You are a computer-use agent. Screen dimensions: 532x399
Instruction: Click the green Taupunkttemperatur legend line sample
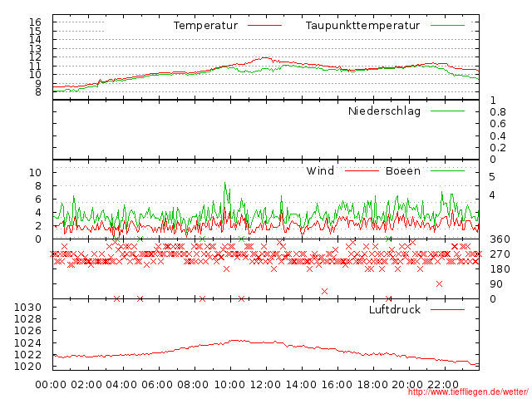[447, 26]
